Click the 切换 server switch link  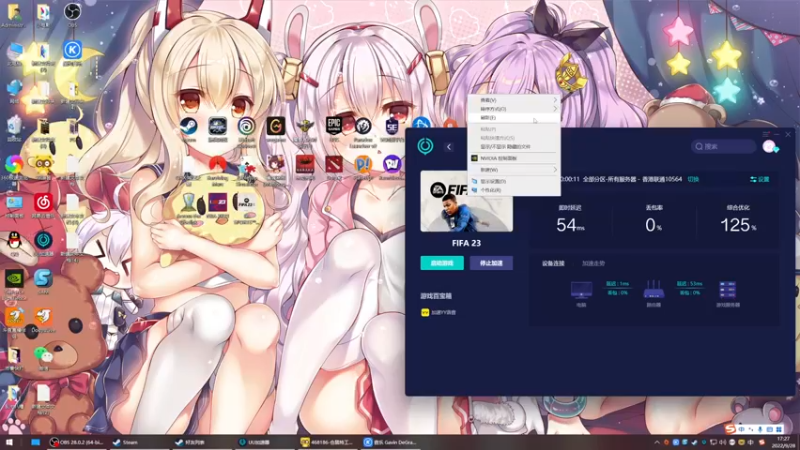[693, 179]
